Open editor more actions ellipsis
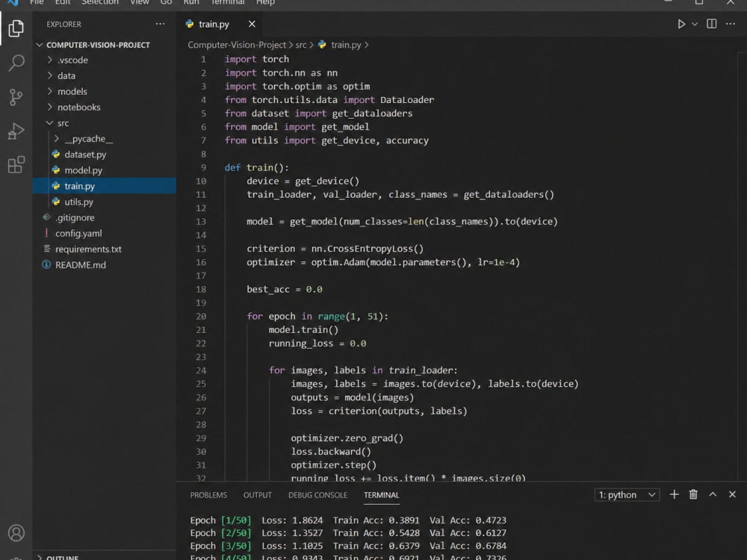747x560 pixels. [731, 24]
